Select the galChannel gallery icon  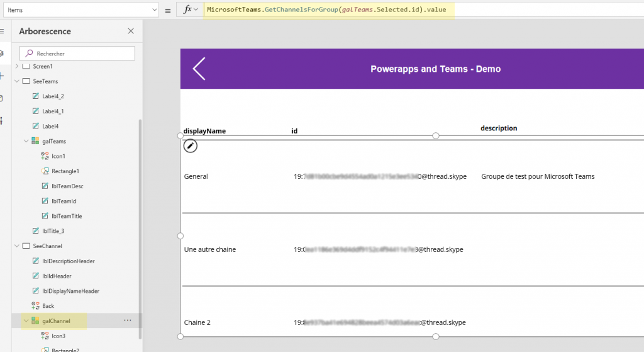point(36,321)
